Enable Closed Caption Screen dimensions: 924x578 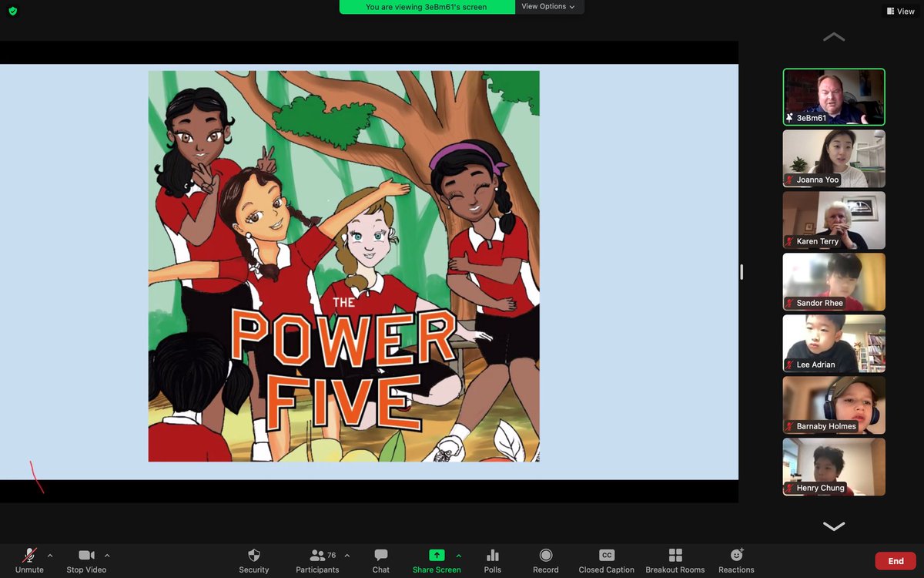(607, 560)
